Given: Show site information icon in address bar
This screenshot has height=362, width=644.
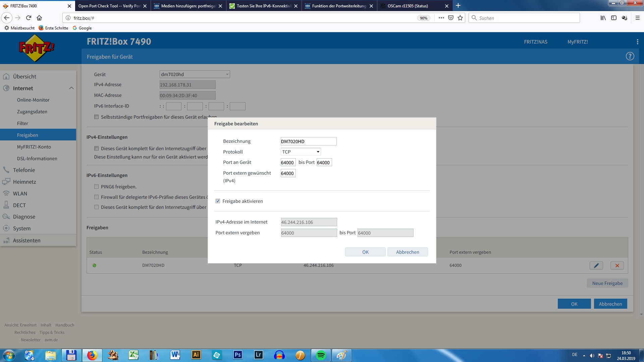Looking at the screenshot, I should tap(68, 18).
